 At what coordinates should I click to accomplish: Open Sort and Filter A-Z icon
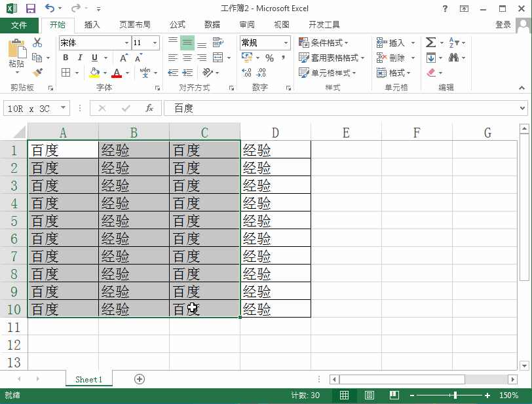[x=453, y=43]
